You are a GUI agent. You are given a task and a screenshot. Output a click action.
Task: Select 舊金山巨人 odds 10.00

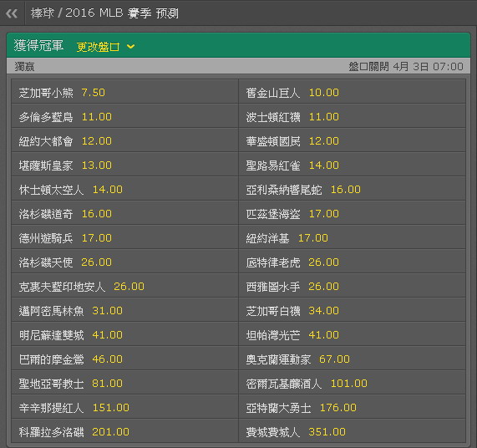352,92
